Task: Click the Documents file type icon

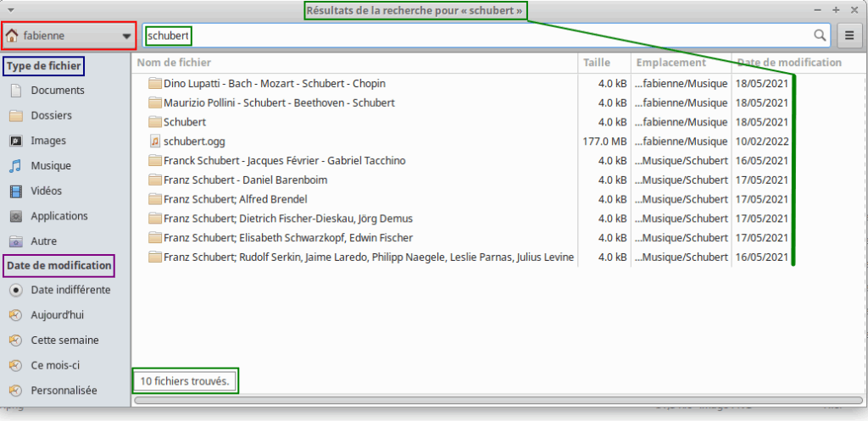Action: pos(16,90)
